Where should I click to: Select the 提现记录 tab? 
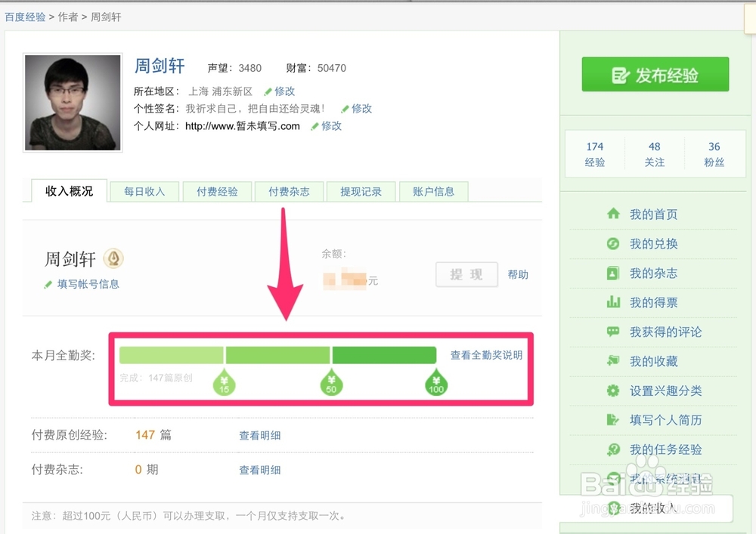[x=361, y=192]
